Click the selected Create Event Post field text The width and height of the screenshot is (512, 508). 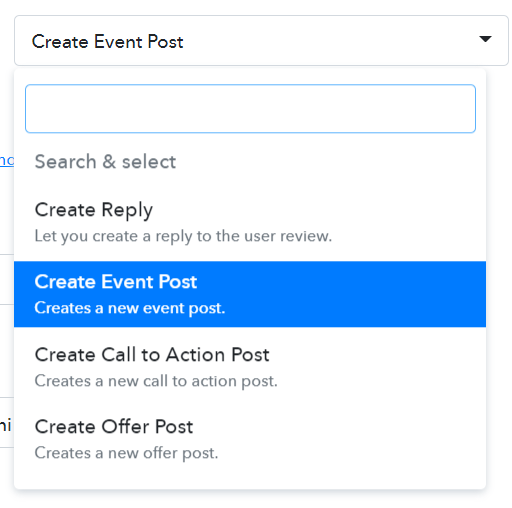click(107, 42)
